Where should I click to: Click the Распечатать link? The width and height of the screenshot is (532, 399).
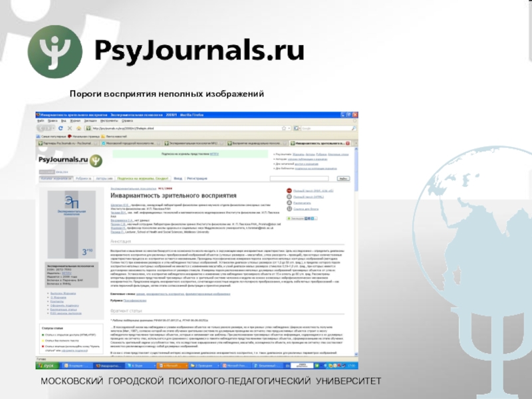[x=302, y=203]
